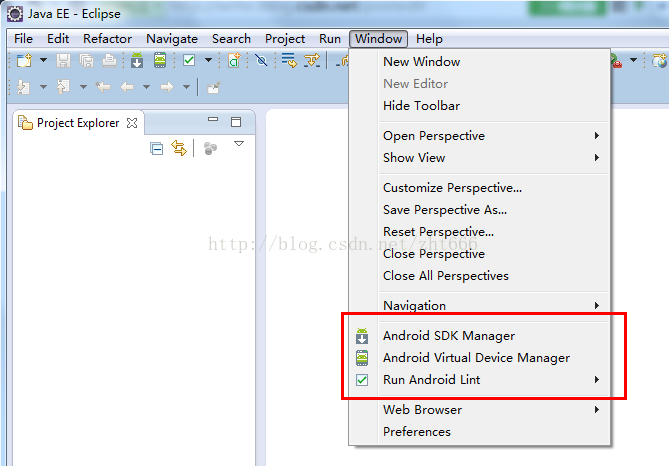The width and height of the screenshot is (669, 466).
Task: Click the Print toolbar icon
Action: pyautogui.click(x=109, y=61)
